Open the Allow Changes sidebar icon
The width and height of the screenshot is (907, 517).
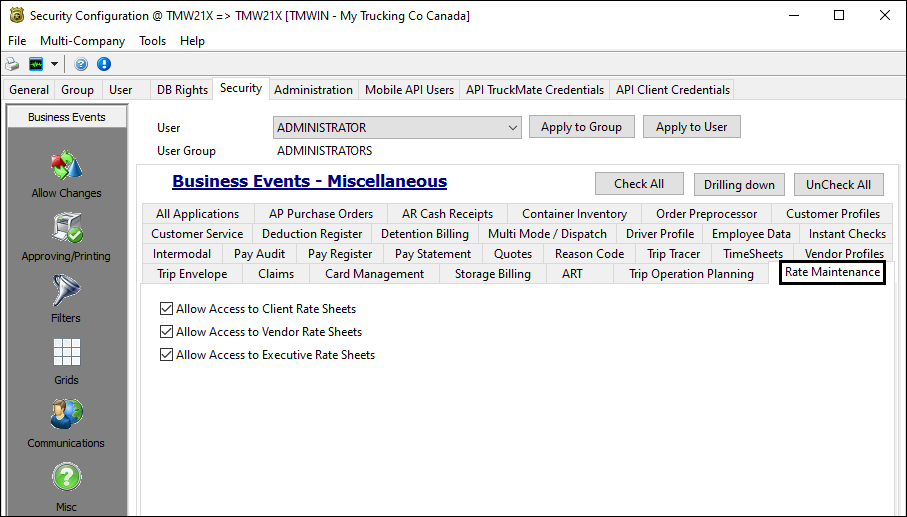tap(67, 165)
